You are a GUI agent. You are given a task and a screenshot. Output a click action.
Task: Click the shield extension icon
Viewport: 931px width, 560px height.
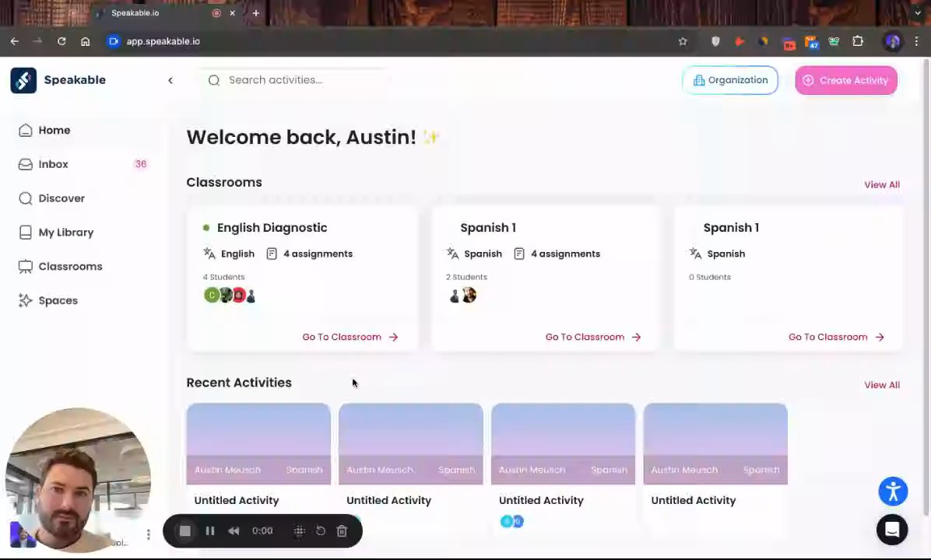pos(715,41)
